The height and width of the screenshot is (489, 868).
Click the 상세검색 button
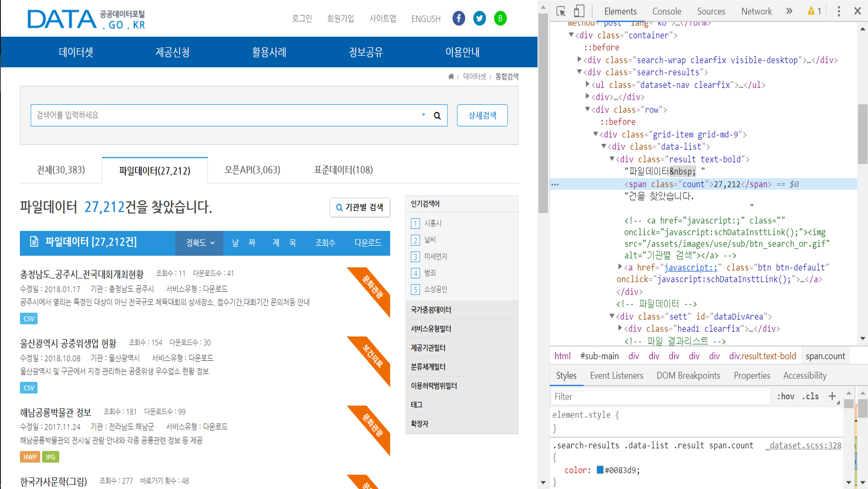[x=482, y=115]
